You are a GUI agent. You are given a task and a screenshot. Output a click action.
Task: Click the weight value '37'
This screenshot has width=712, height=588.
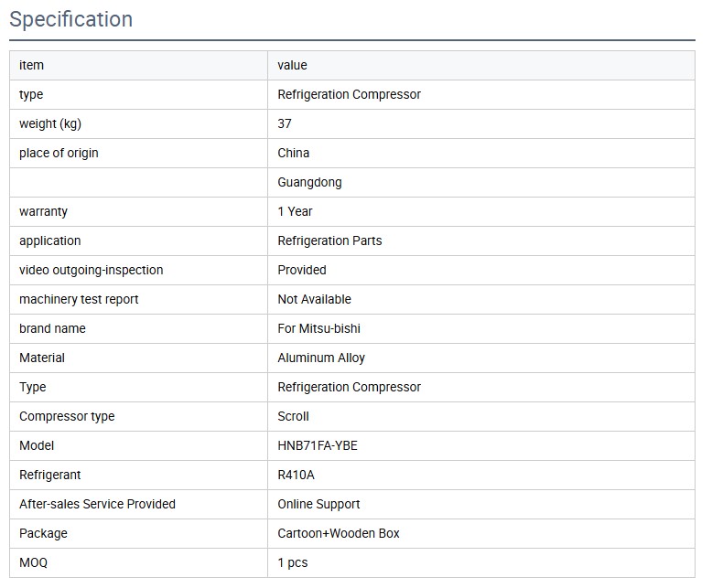[285, 123]
